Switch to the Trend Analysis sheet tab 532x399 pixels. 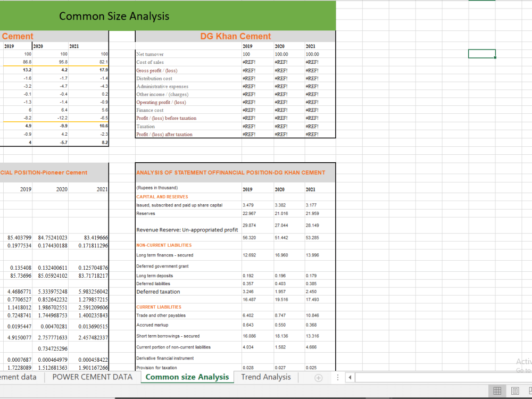(266, 377)
